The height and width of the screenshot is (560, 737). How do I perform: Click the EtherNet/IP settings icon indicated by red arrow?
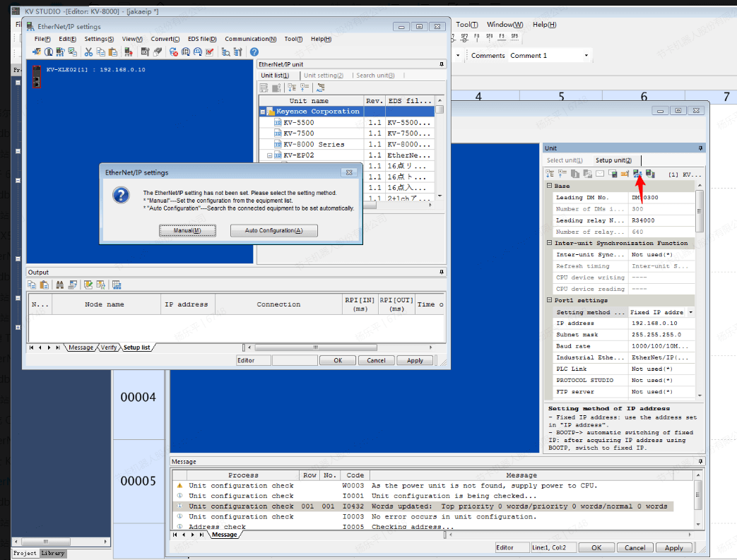[637, 174]
